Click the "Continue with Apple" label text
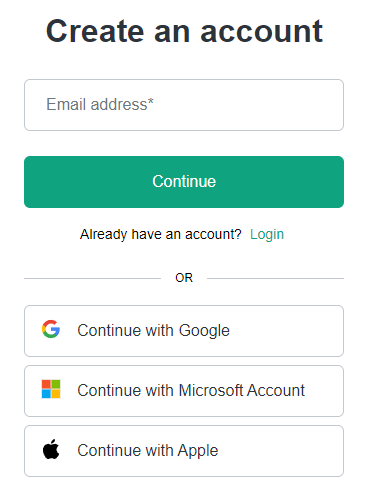Viewport: 367px width, 487px height. tap(148, 451)
